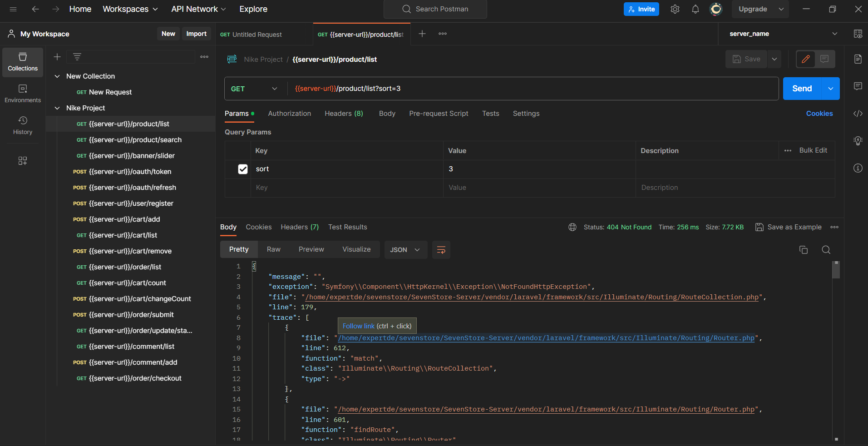Image resolution: width=868 pixels, height=446 pixels.
Task: Uncheck the sort parameter checkbox
Action: pyautogui.click(x=243, y=169)
